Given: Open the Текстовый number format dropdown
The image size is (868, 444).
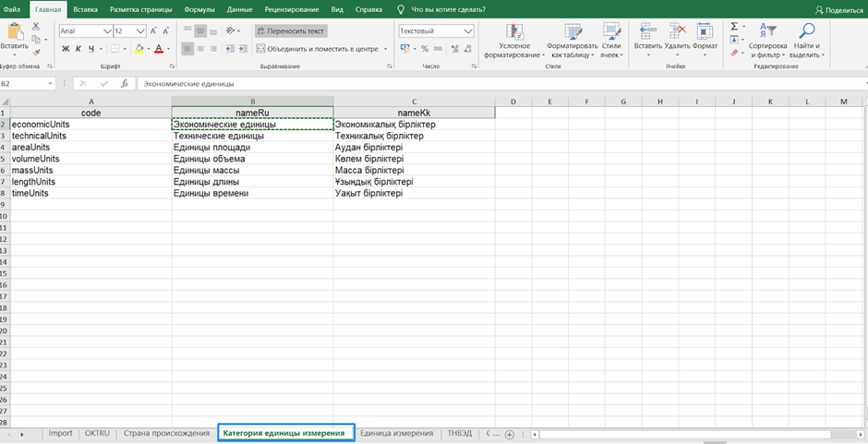Looking at the screenshot, I should point(468,31).
